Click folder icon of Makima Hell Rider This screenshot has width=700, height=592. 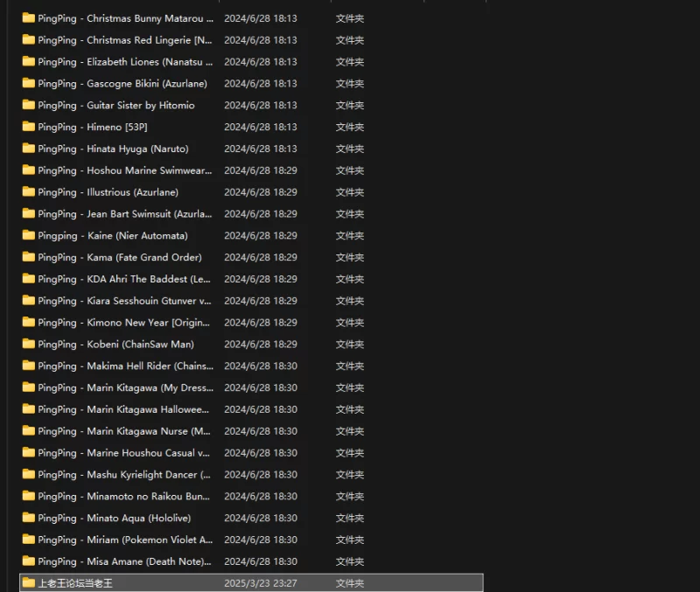click(29, 366)
